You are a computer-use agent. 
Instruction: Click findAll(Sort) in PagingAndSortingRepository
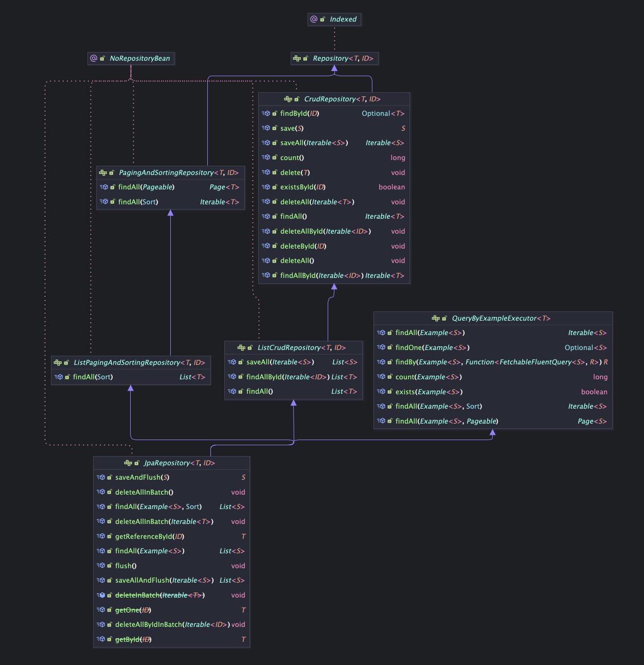[170, 202]
